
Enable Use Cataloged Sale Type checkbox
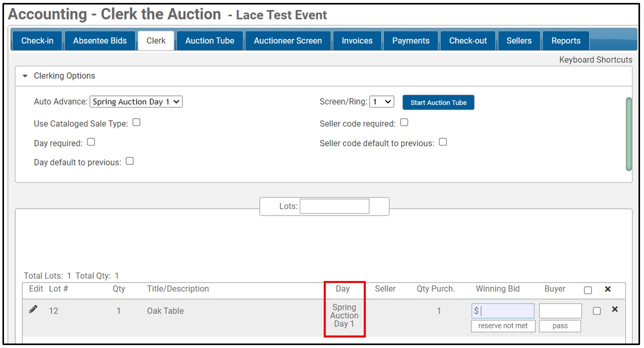[x=136, y=122]
